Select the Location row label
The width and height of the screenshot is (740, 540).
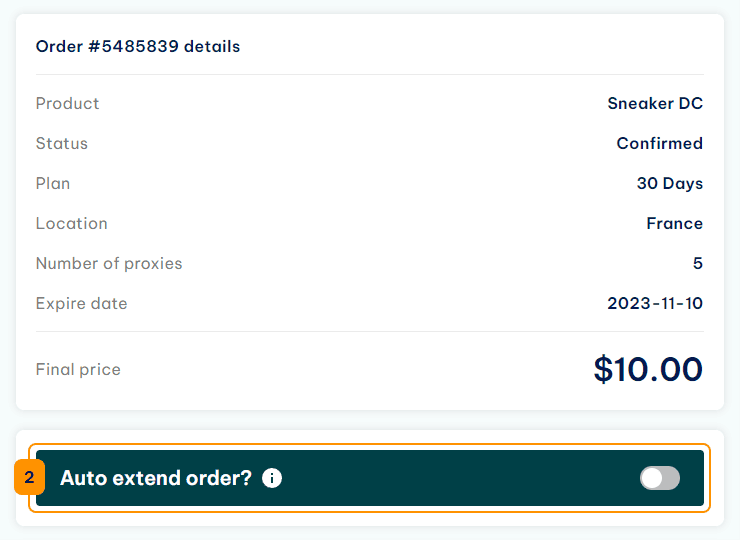click(72, 223)
